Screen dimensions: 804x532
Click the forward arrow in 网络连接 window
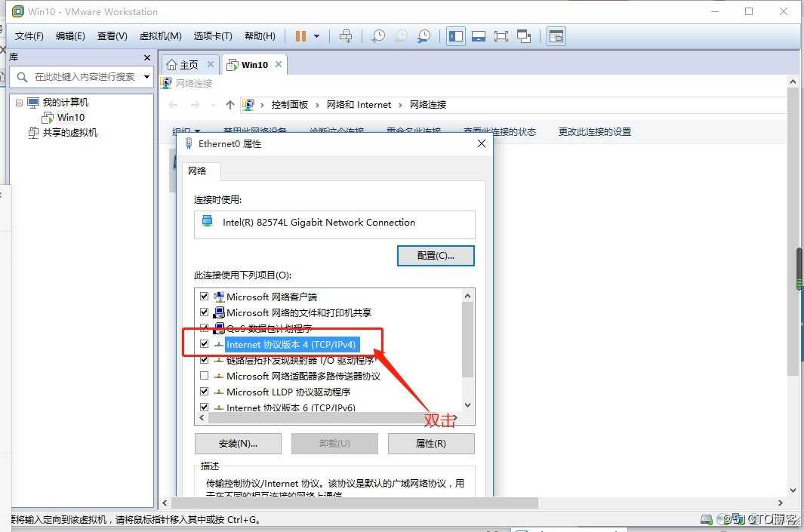[195, 105]
